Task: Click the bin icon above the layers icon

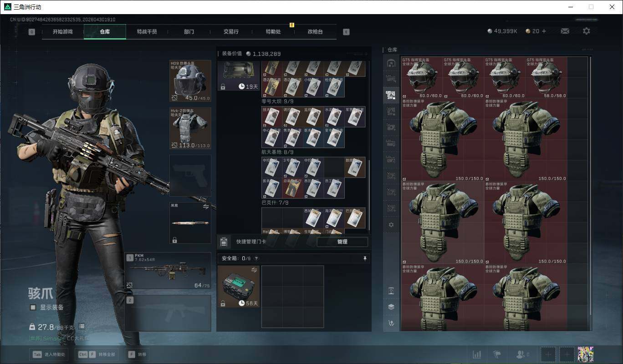Action: 391,290
